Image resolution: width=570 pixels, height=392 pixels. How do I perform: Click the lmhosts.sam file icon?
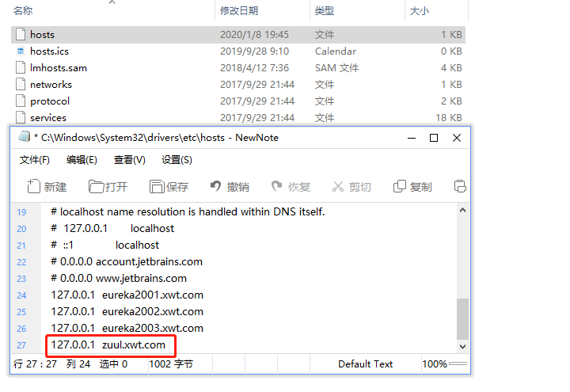21,67
